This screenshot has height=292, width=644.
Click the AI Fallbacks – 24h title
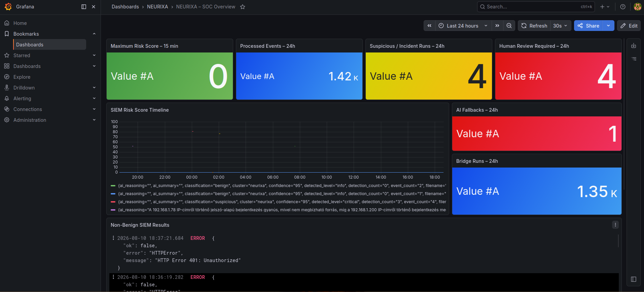[x=477, y=110]
